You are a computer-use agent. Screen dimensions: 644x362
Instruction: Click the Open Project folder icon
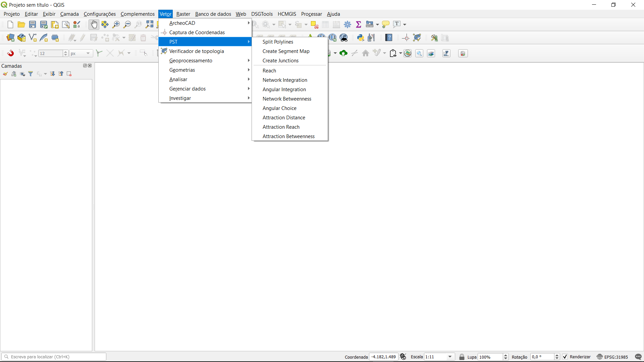tap(21, 24)
